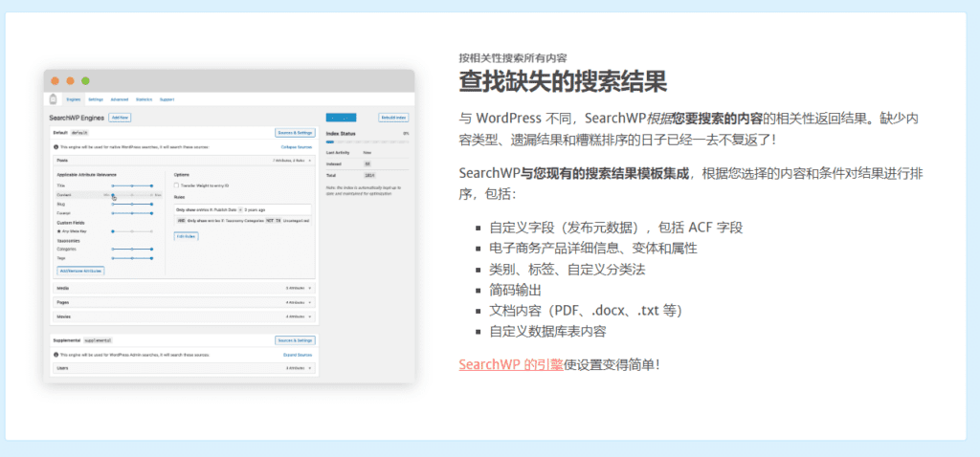
Task: Click the bullet '自定义数据库表内容'
Action: tap(548, 332)
